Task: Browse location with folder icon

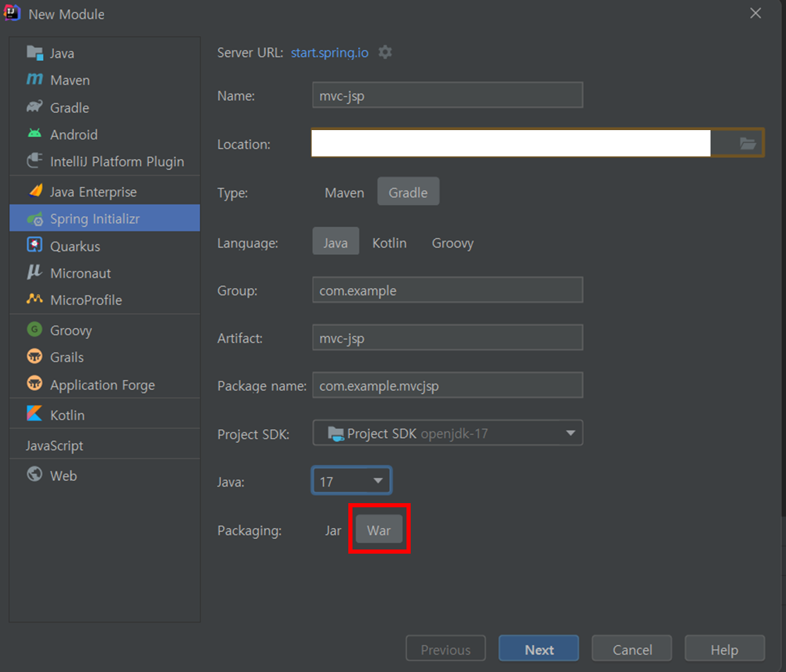Action: click(x=747, y=144)
